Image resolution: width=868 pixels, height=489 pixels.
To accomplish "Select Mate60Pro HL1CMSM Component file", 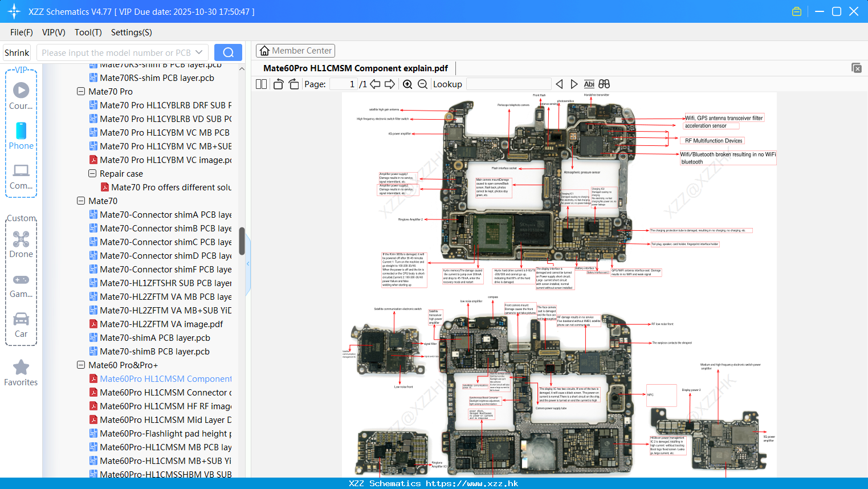I will (161, 378).
